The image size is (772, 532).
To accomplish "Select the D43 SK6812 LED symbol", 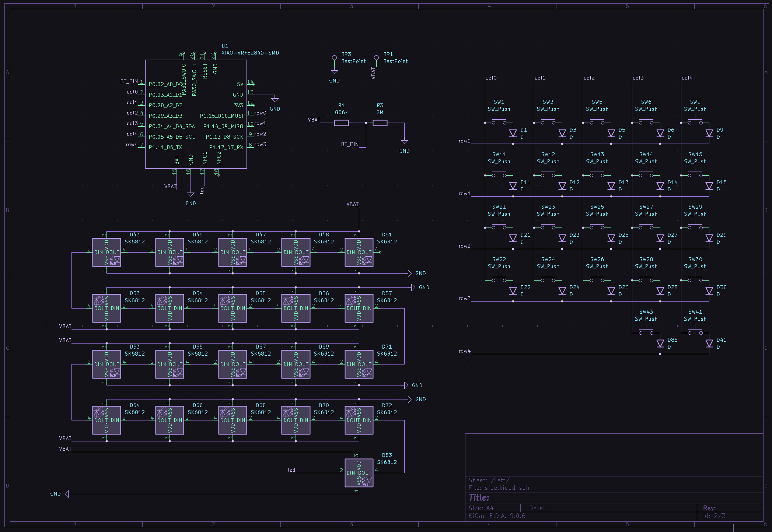I will pos(106,253).
